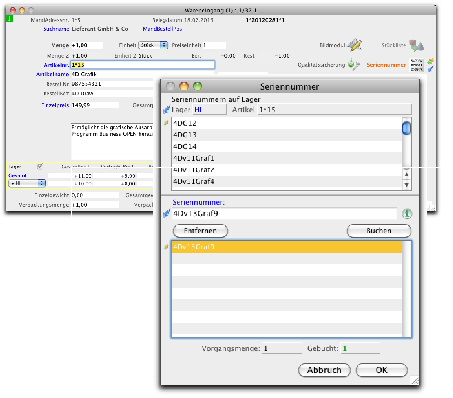Click the Einzelpreis field showing 149,59
Screen dimensions: 453x398
coord(95,105)
